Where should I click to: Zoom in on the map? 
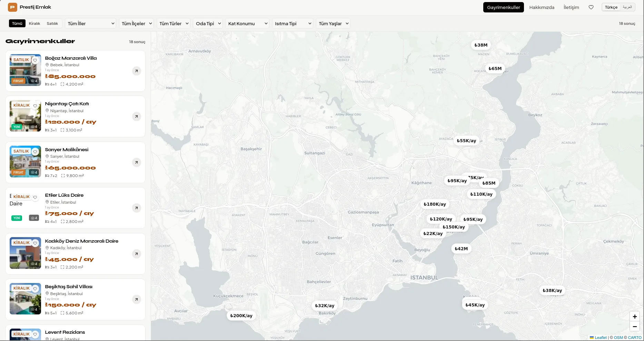point(635,316)
